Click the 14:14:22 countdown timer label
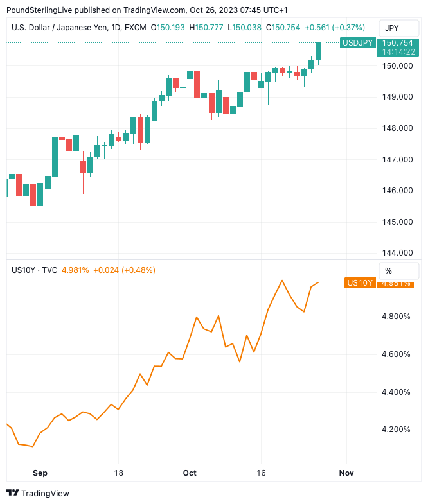 coord(398,53)
